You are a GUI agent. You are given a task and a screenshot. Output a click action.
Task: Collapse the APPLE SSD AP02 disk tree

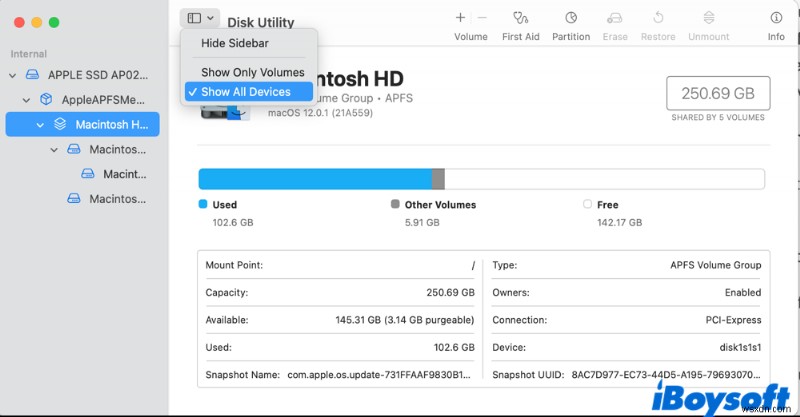tap(13, 76)
